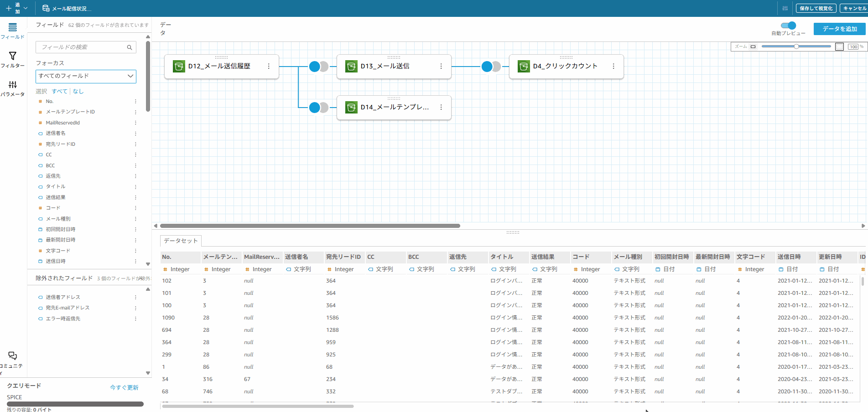The width and height of the screenshot is (868, 412).
Task: Click the cell with No. value 1090
Action: (x=168, y=318)
